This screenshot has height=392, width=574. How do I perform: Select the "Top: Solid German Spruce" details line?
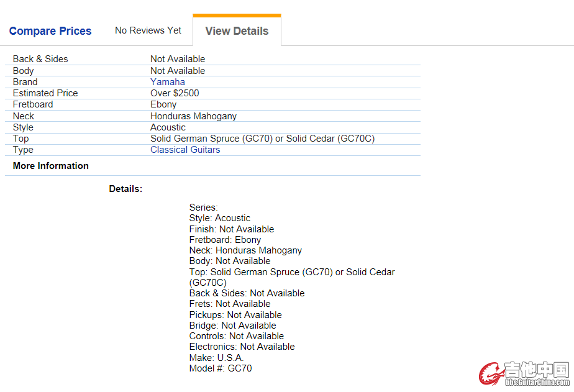pyautogui.click(x=292, y=277)
